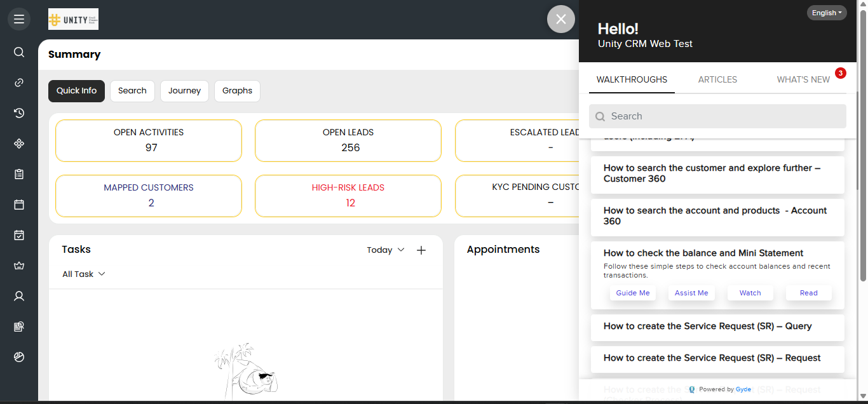Switch to the ARTICLES tab
Screen dimensions: 868x404
click(717, 79)
